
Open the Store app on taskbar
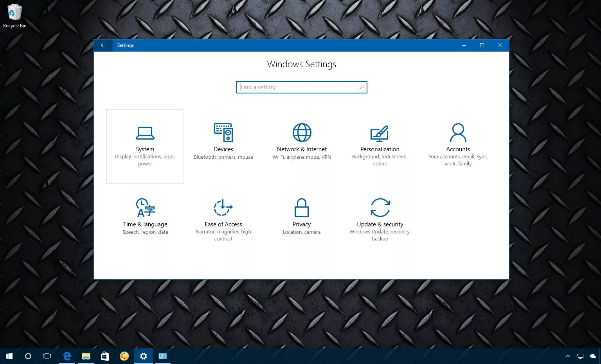(105, 356)
